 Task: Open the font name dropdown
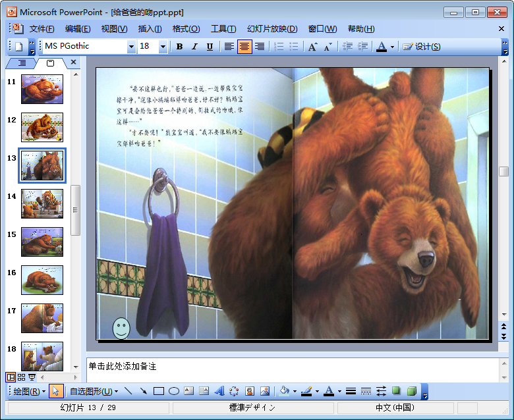coord(131,47)
